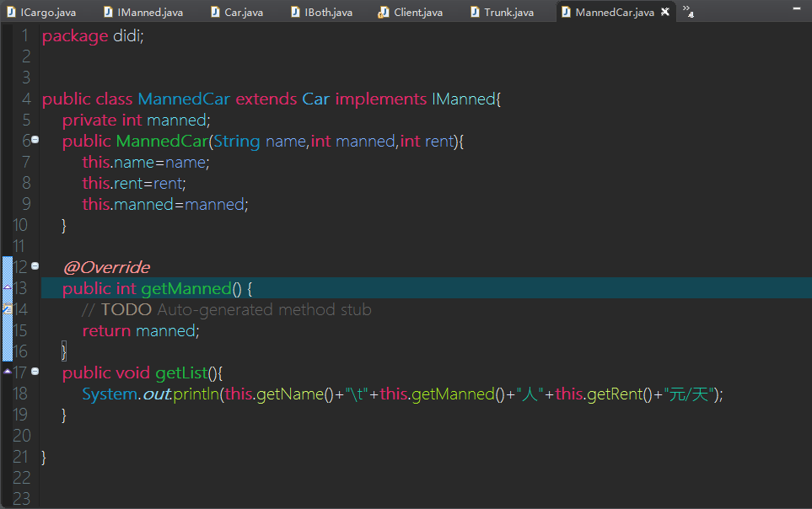Switch to the IManned.java tab

[x=150, y=13]
